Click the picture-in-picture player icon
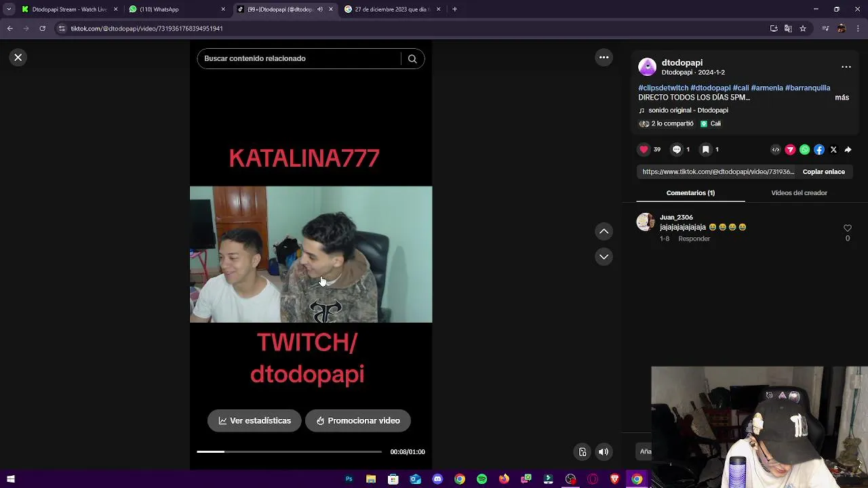This screenshot has width=868, height=488. point(582,452)
